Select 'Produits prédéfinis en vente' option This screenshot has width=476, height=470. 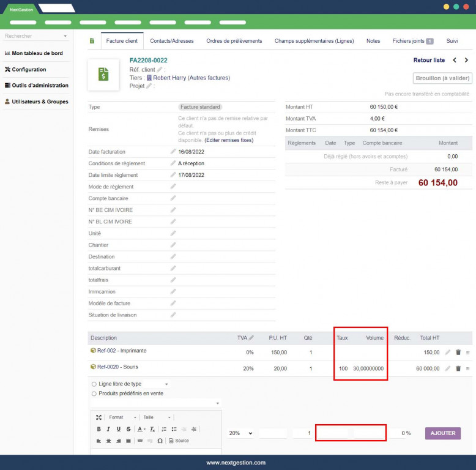pos(94,394)
